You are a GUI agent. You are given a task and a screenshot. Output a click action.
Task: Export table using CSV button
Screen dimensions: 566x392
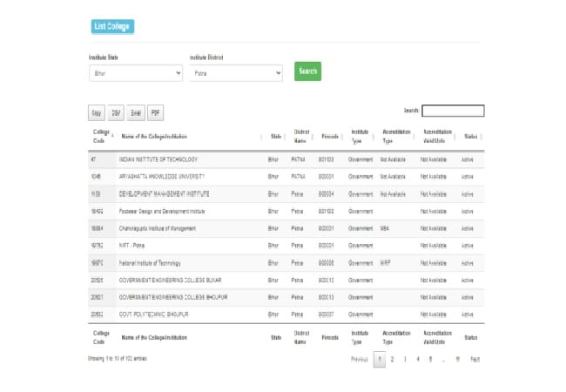[116, 112]
